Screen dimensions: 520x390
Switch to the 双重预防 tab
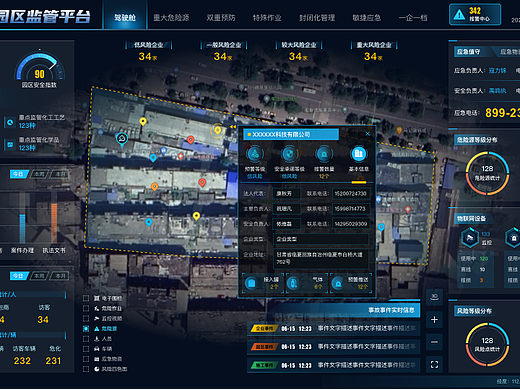point(221,18)
